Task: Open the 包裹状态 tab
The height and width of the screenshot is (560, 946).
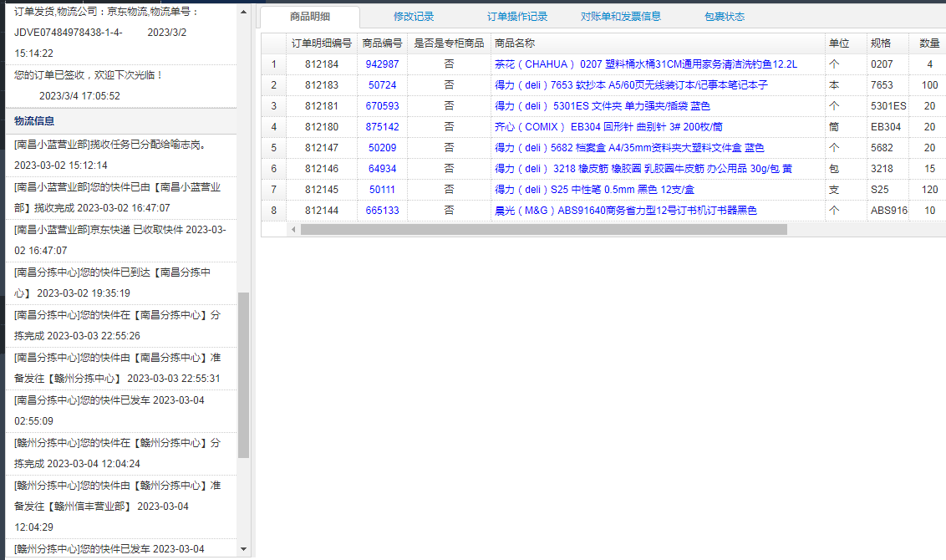Action: [x=725, y=17]
